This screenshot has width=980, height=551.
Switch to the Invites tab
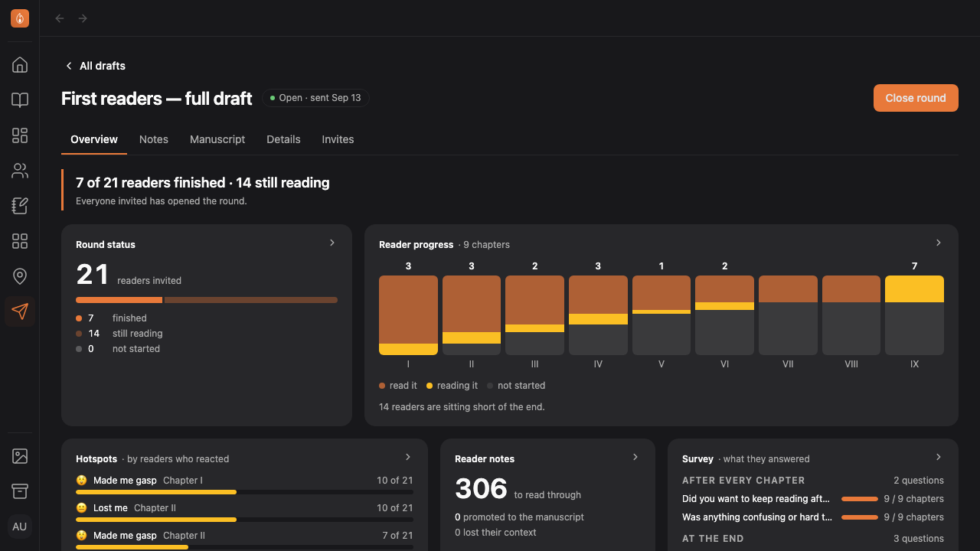338,139
